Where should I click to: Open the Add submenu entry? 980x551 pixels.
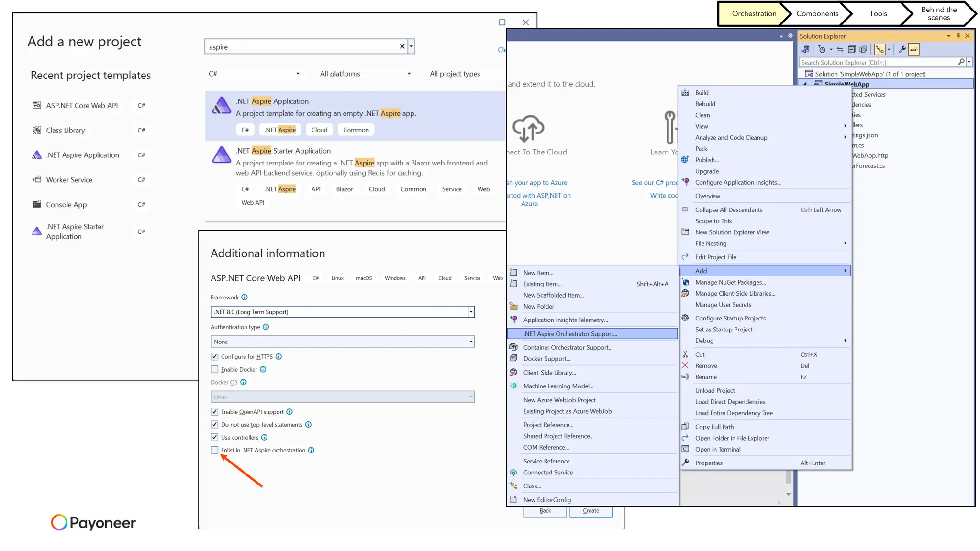point(765,271)
